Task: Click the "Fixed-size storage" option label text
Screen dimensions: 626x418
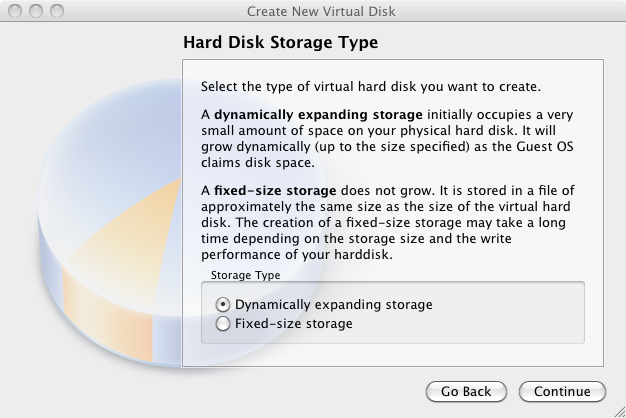Action: (294, 323)
